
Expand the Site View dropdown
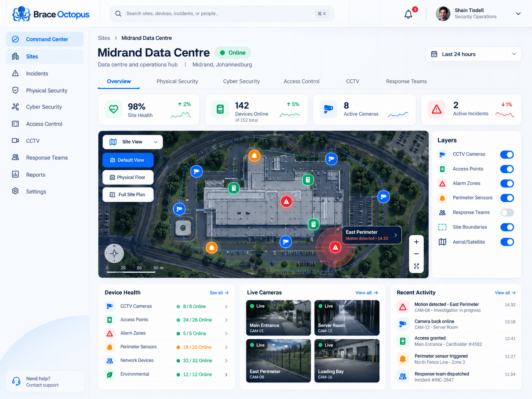(133, 142)
